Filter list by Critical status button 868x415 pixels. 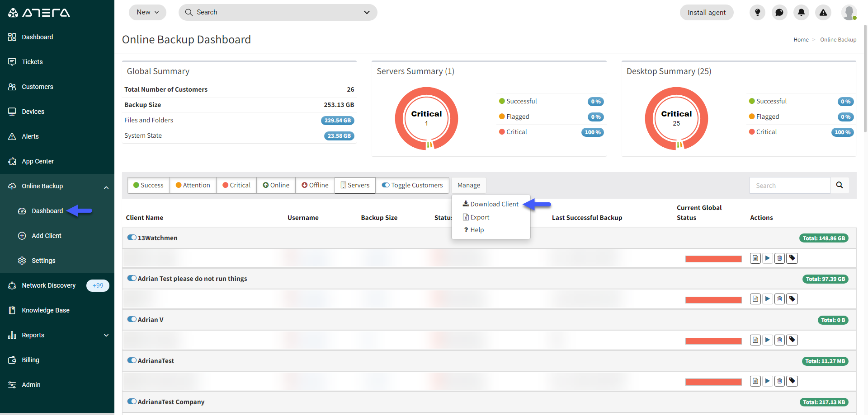[236, 185]
